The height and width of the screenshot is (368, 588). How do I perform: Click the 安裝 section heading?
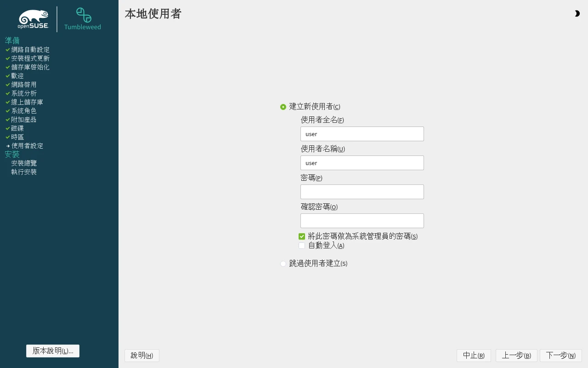[x=12, y=155]
